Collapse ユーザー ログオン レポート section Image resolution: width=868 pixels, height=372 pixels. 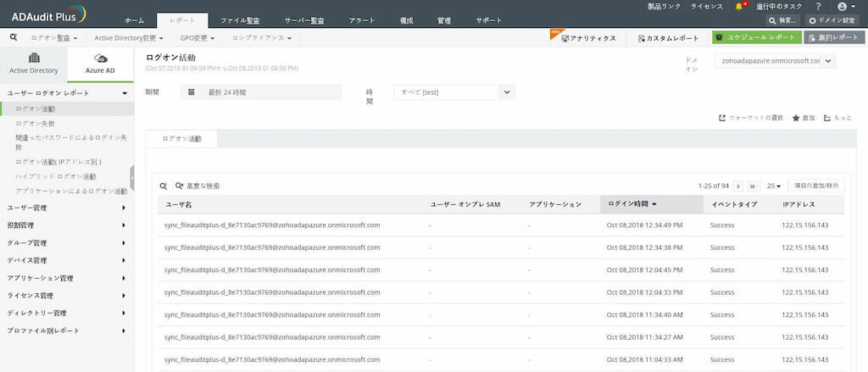(67, 93)
